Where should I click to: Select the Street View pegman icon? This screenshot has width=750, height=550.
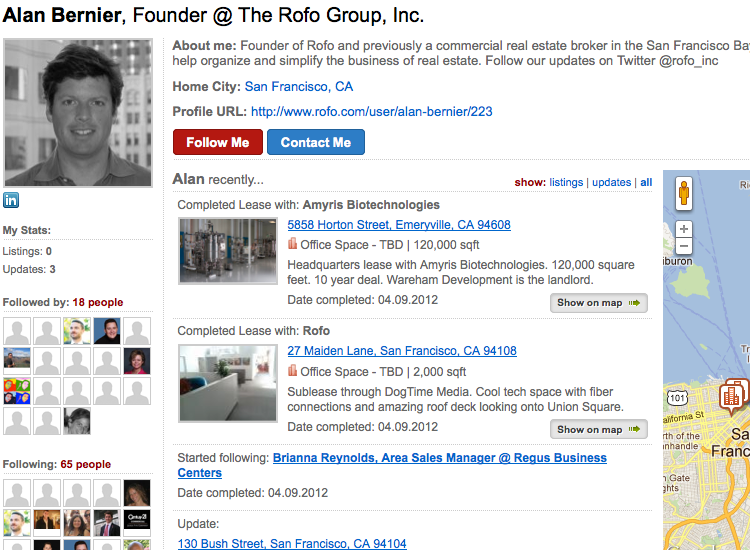click(684, 193)
